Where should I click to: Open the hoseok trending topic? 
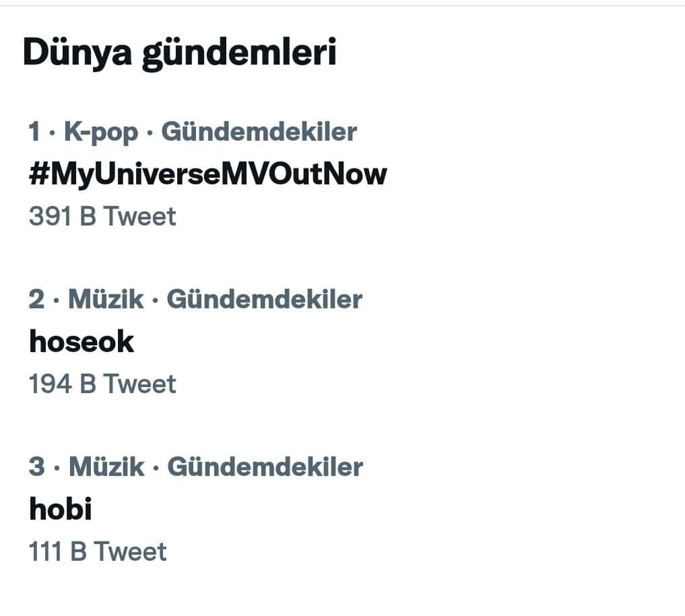pos(81,342)
